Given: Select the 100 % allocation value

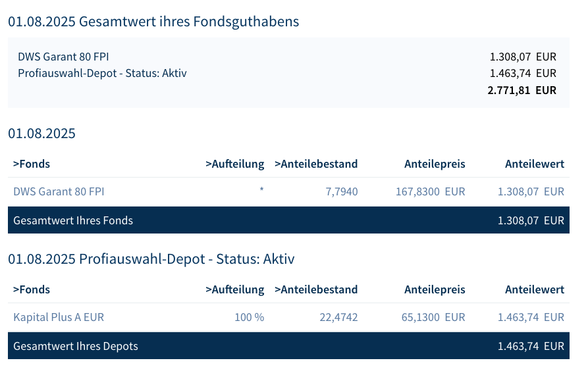Looking at the screenshot, I should (x=249, y=317).
